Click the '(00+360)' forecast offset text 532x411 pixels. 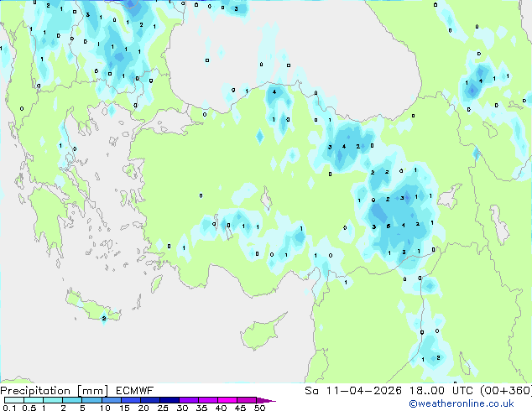coord(506,391)
